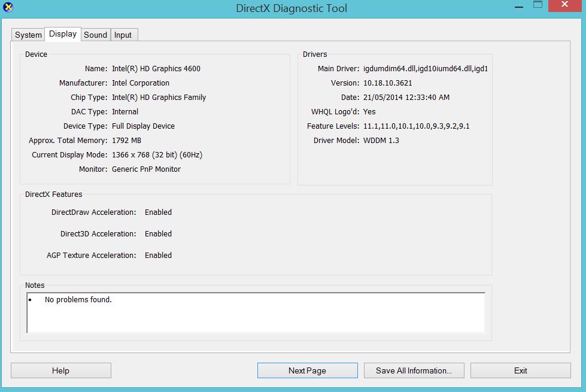
Task: Click driver date '21/05/2014 12:33:40 AM'
Action: [x=406, y=98]
